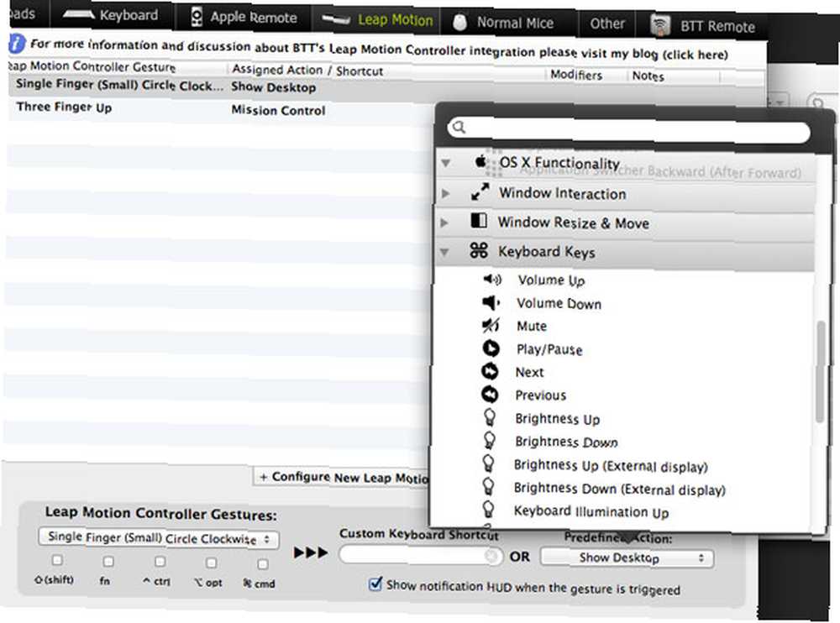The width and height of the screenshot is (840, 623).
Task: Click the keyboard icon in the Keyboard tab
Action: (78, 14)
